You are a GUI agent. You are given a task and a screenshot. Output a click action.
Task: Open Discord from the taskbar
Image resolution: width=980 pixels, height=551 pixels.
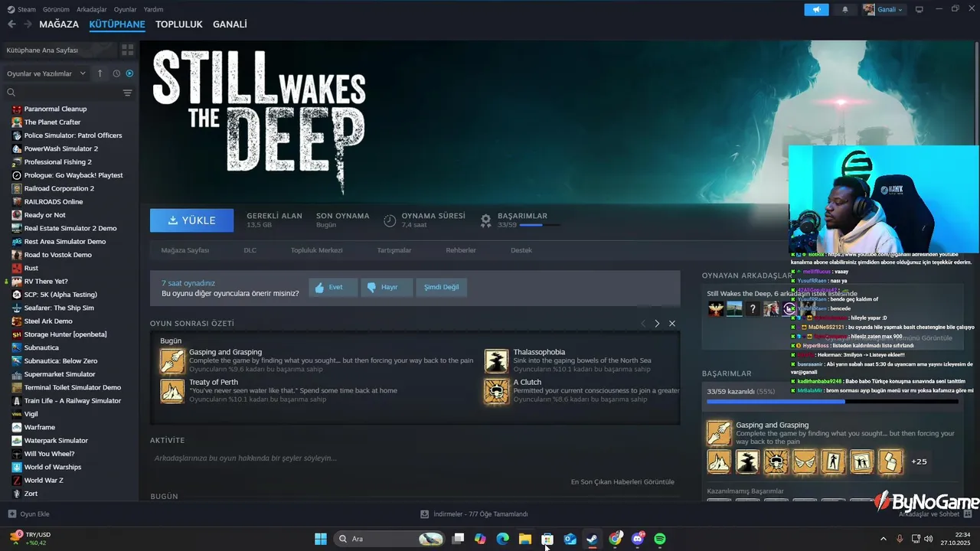[x=638, y=539]
